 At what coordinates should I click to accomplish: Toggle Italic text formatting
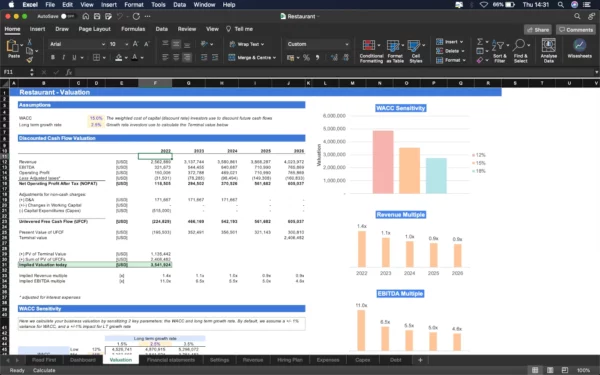(x=64, y=57)
